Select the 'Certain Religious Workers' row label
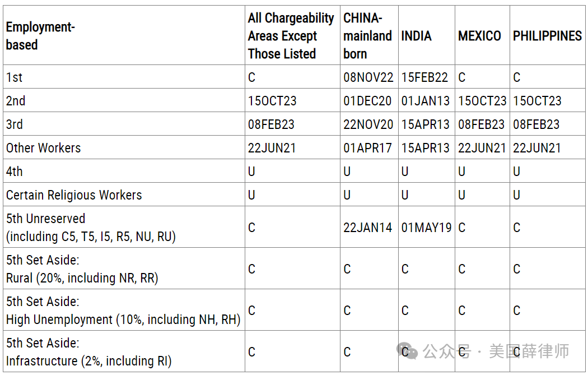 point(74,195)
